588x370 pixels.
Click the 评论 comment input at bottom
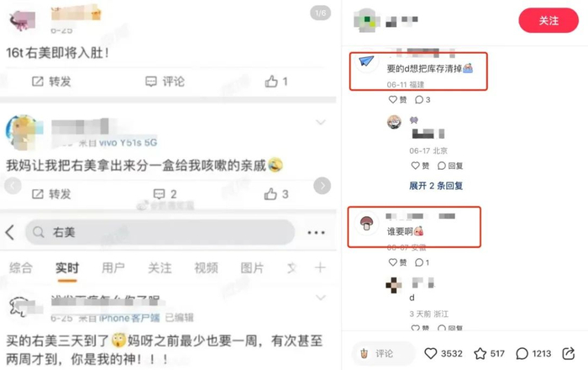383,353
